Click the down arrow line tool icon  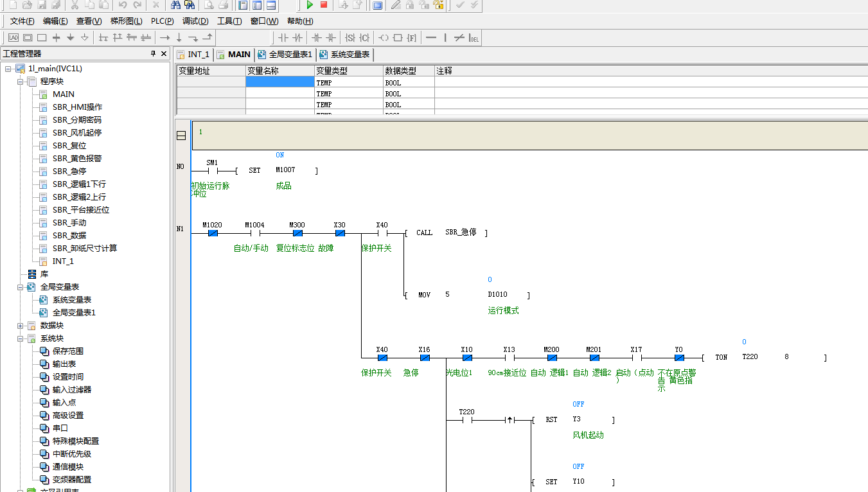[179, 37]
